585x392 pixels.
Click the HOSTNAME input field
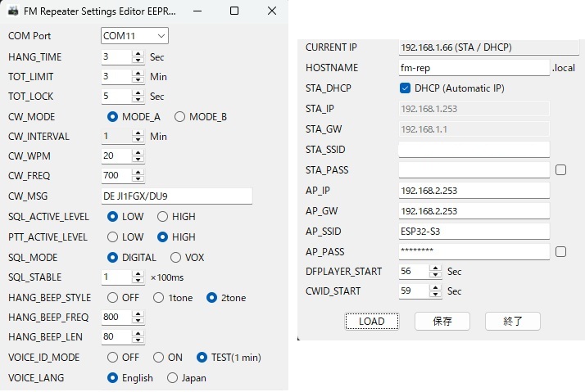[474, 68]
